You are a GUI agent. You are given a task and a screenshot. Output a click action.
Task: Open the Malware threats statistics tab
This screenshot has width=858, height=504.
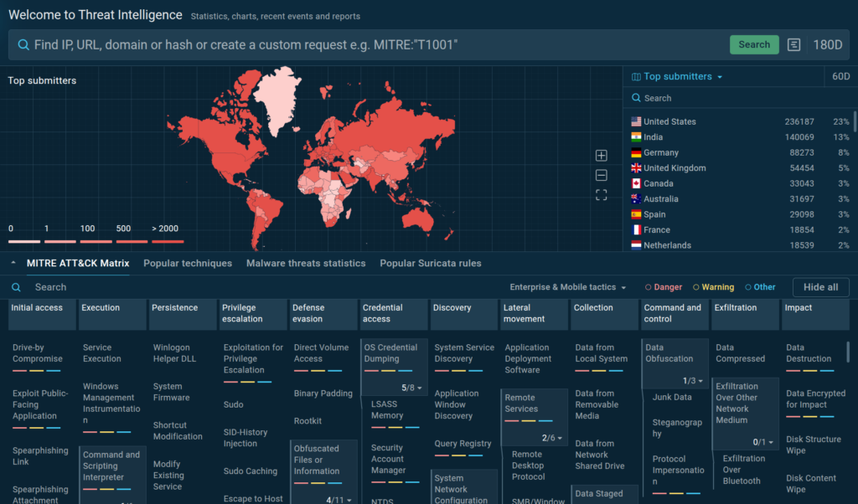[306, 263]
